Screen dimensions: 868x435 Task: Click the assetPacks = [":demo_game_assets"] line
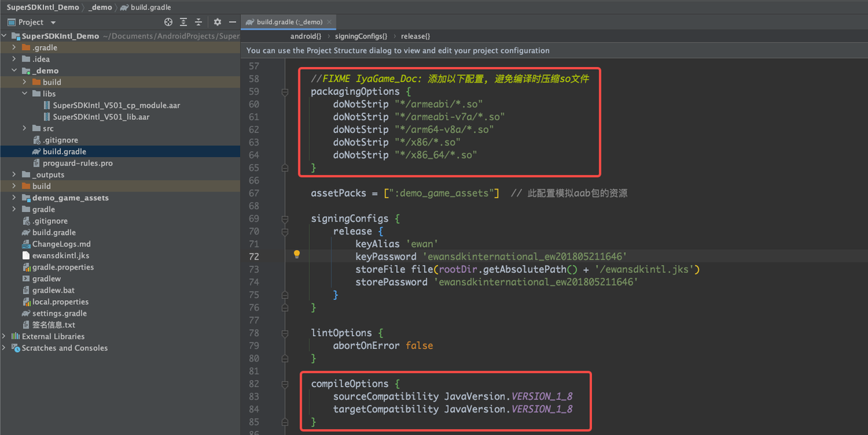405,193
